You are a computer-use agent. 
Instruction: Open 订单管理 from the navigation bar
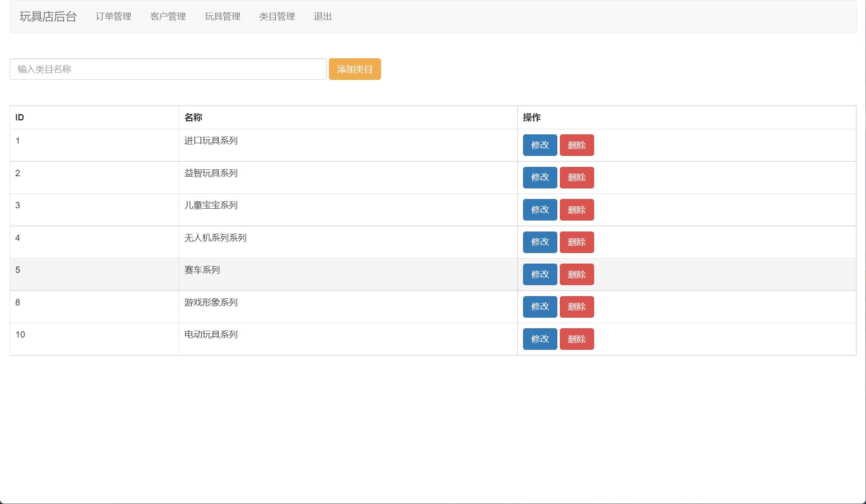pos(113,17)
